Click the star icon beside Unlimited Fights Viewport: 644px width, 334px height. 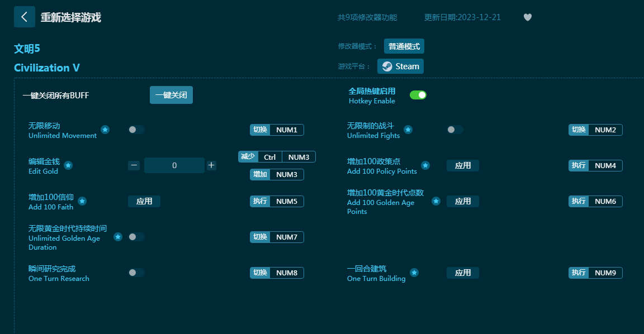(x=408, y=130)
